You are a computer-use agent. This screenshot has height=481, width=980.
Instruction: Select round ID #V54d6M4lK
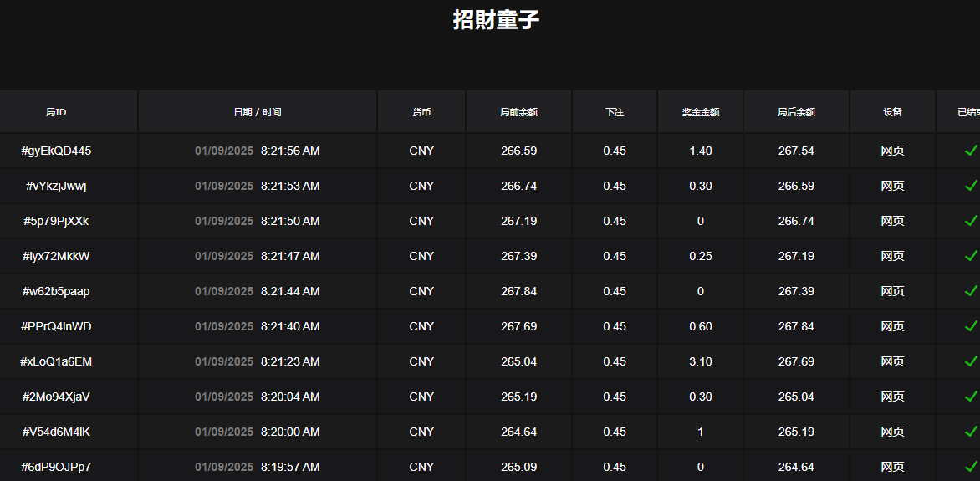pyautogui.click(x=56, y=432)
